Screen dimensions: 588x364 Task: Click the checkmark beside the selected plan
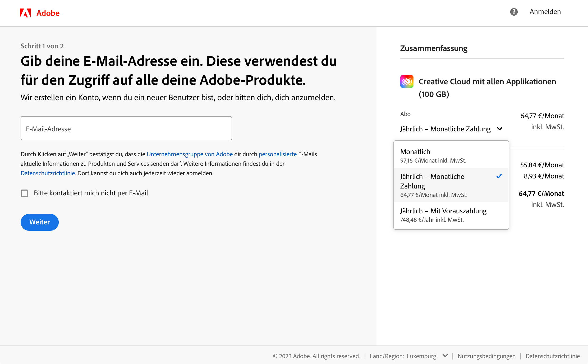pyautogui.click(x=499, y=176)
